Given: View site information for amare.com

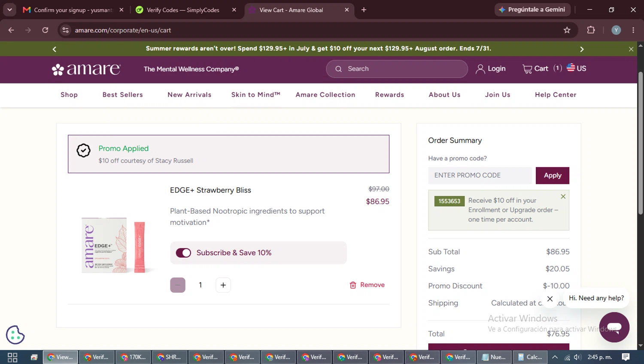Looking at the screenshot, I should pos(66,30).
